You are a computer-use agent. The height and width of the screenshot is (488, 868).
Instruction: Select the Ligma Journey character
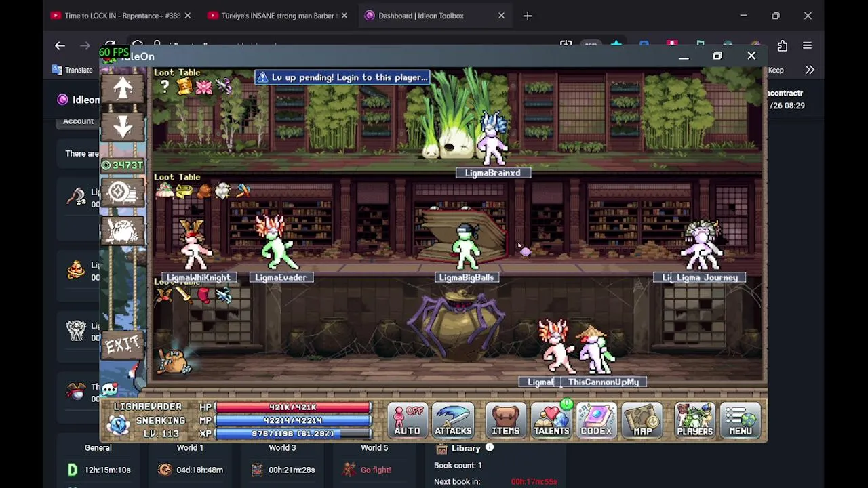click(702, 245)
